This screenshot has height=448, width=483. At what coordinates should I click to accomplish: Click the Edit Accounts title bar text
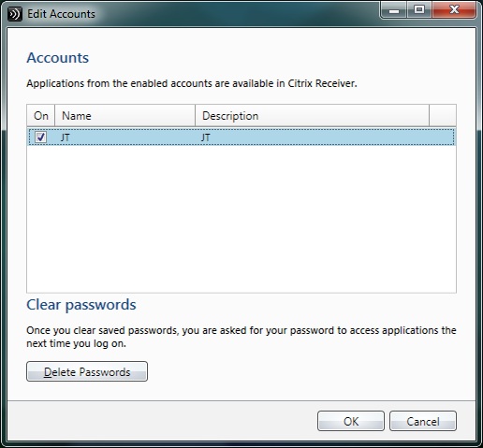pos(61,14)
